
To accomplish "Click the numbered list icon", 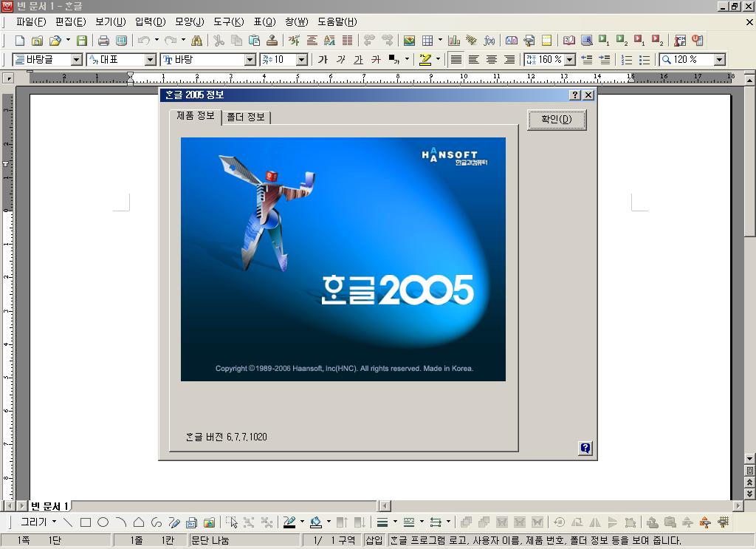I will 627,60.
